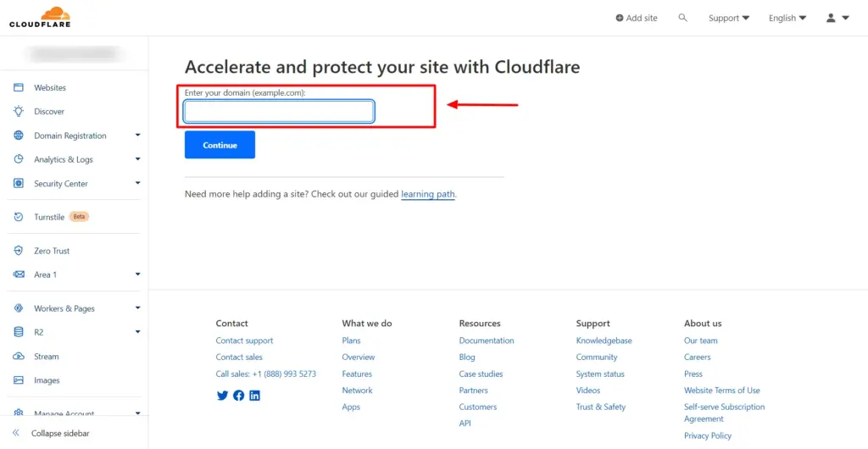This screenshot has width=868, height=449.
Task: Click the Domain Registration globe icon
Action: coord(19,136)
